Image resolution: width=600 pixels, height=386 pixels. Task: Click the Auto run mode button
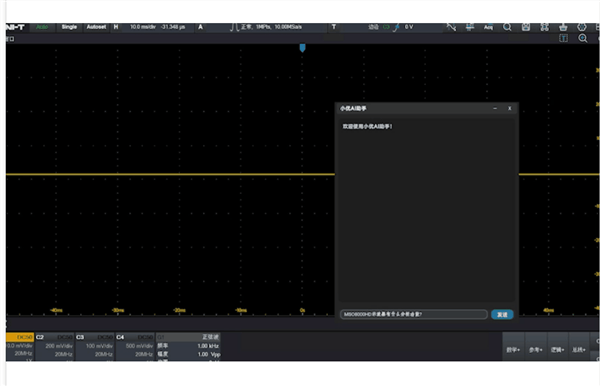click(x=42, y=27)
